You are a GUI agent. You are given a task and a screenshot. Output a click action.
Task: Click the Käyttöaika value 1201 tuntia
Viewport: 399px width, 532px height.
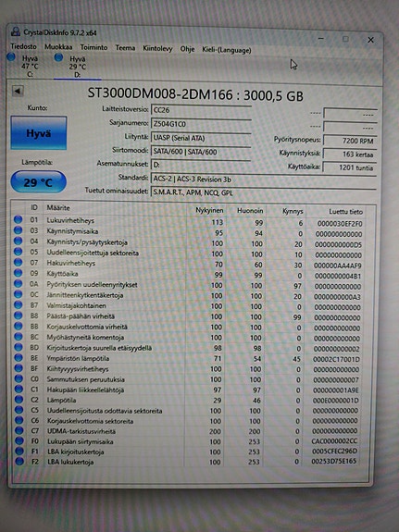350,167
